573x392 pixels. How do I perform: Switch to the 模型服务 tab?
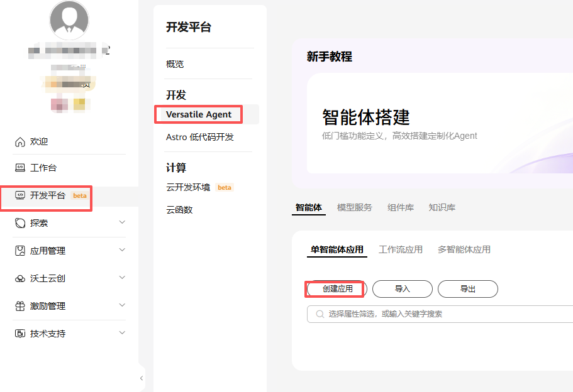[354, 207]
